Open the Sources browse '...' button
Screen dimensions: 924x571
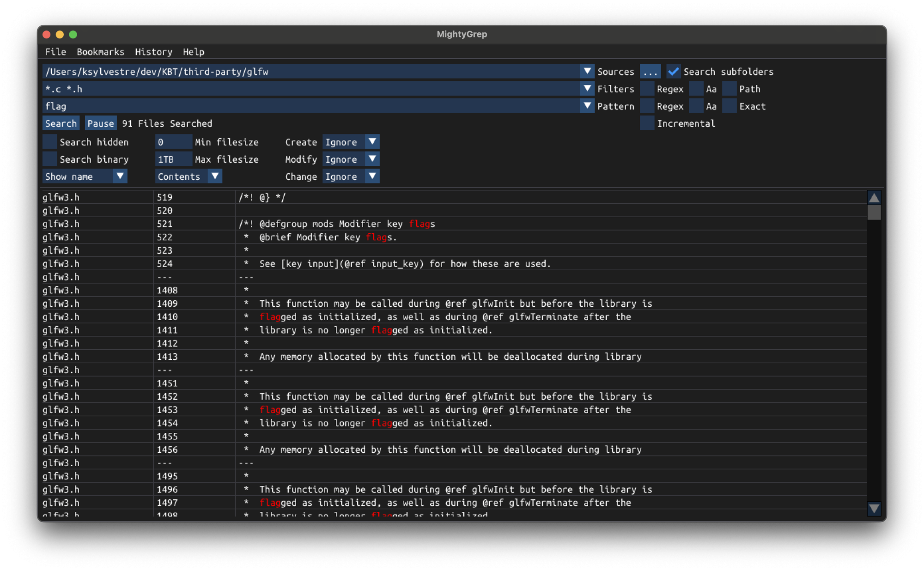(x=650, y=72)
